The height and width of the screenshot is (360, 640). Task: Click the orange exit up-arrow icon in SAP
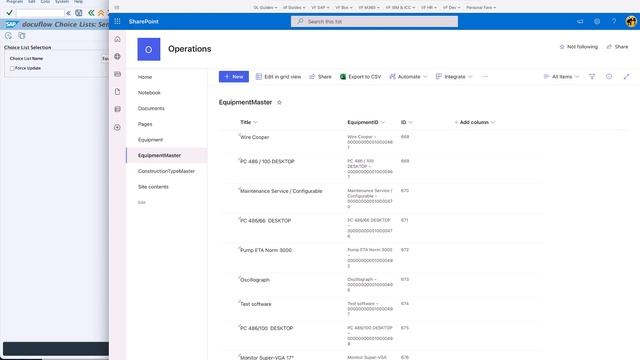point(101,13)
